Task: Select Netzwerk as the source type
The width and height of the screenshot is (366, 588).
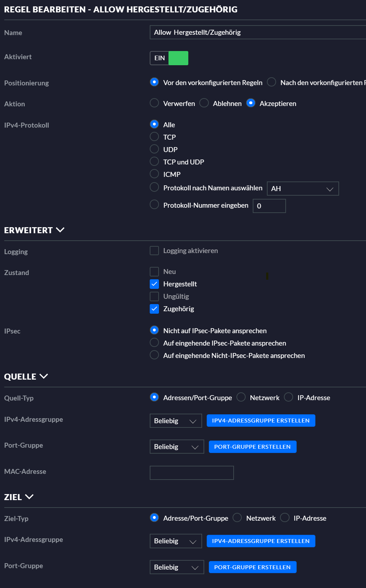Action: click(x=241, y=397)
